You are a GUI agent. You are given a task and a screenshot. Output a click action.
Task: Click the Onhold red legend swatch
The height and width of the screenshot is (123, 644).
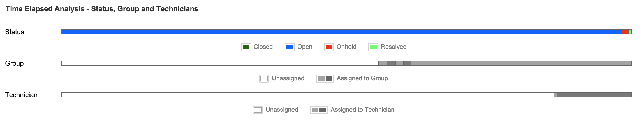pyautogui.click(x=329, y=47)
